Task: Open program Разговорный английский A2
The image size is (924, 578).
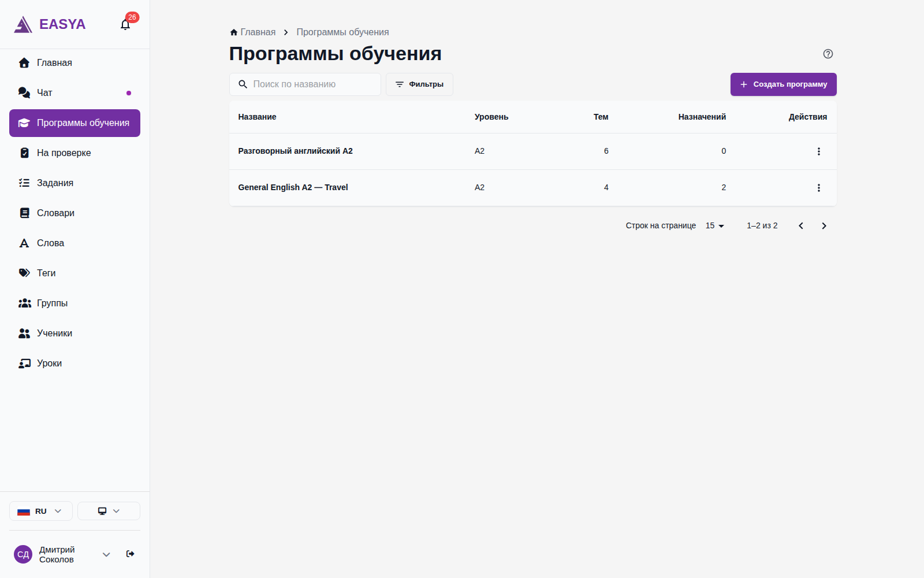Action: pos(295,151)
